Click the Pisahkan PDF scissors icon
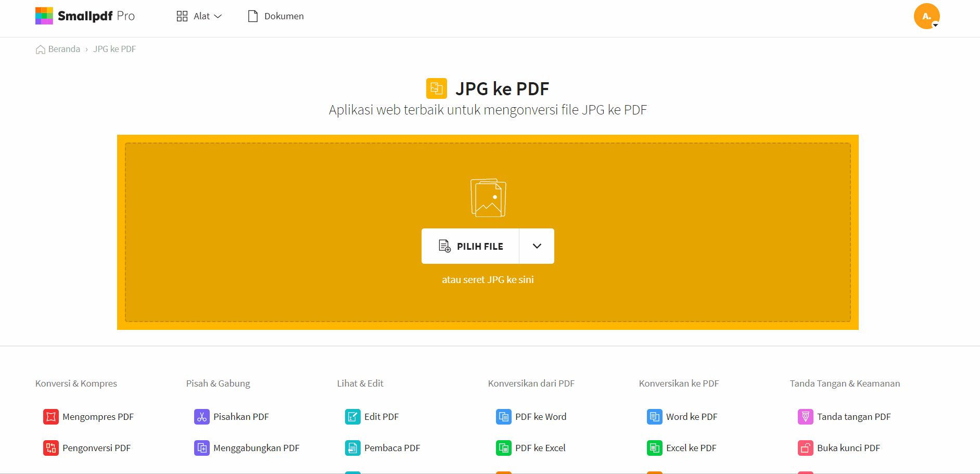 (202, 417)
